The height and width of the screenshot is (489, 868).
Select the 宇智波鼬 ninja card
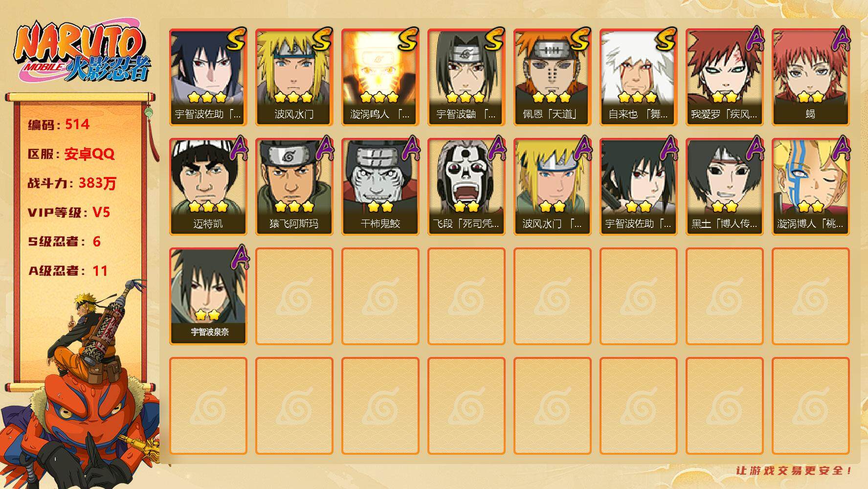466,77
